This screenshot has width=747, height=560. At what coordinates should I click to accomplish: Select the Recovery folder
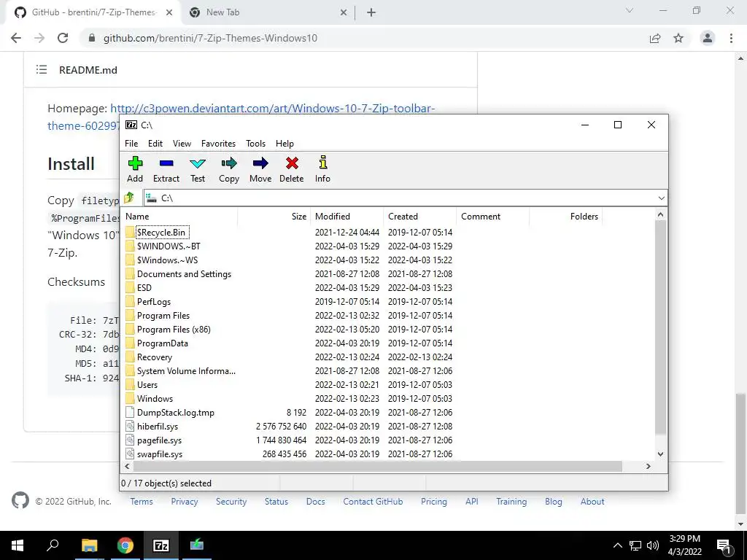(x=155, y=357)
